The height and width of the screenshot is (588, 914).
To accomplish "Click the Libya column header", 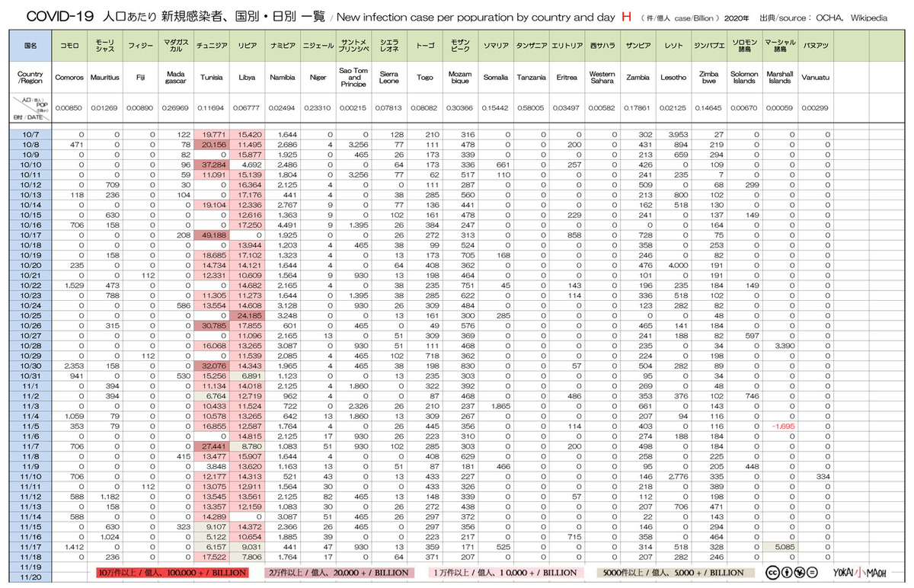I will coord(247,78).
